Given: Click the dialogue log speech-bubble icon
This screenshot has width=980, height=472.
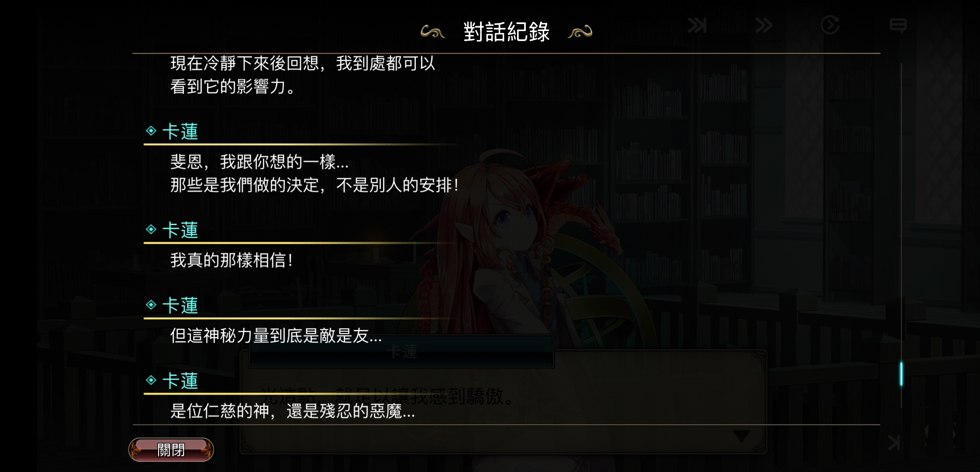Looking at the screenshot, I should (x=898, y=25).
